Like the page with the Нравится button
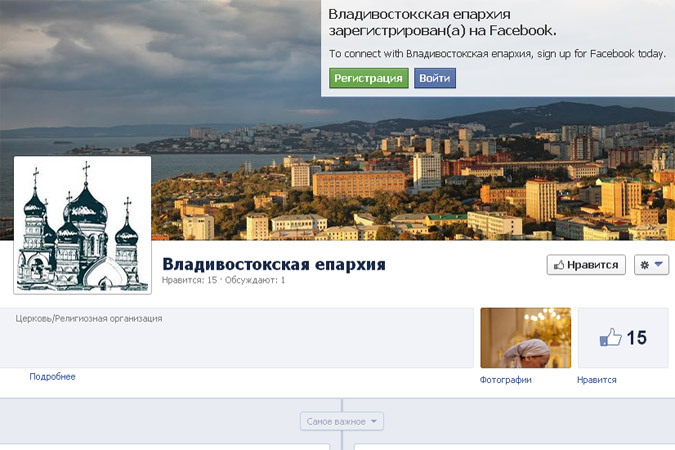 [x=586, y=265]
